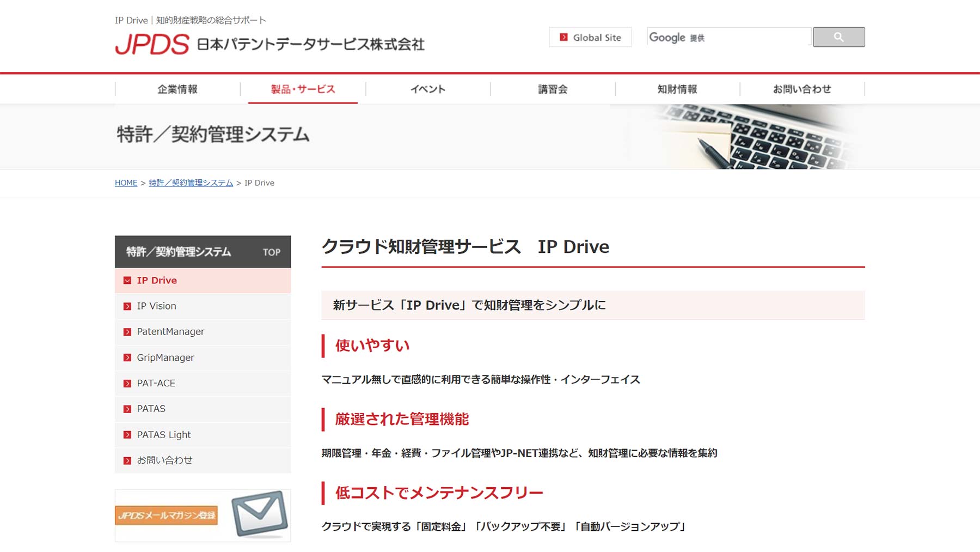Open PATAS Light in the sidebar
This screenshot has height=552, width=980.
203,435
